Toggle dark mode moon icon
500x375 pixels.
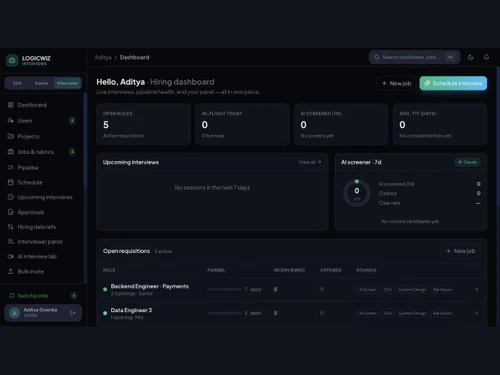click(471, 57)
